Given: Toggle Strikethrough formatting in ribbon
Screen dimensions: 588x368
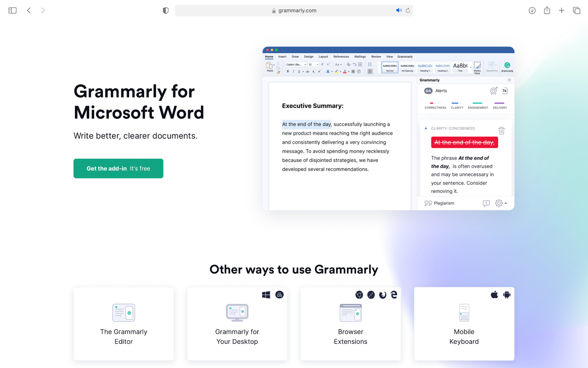Looking at the screenshot, I should pyautogui.click(x=308, y=71).
